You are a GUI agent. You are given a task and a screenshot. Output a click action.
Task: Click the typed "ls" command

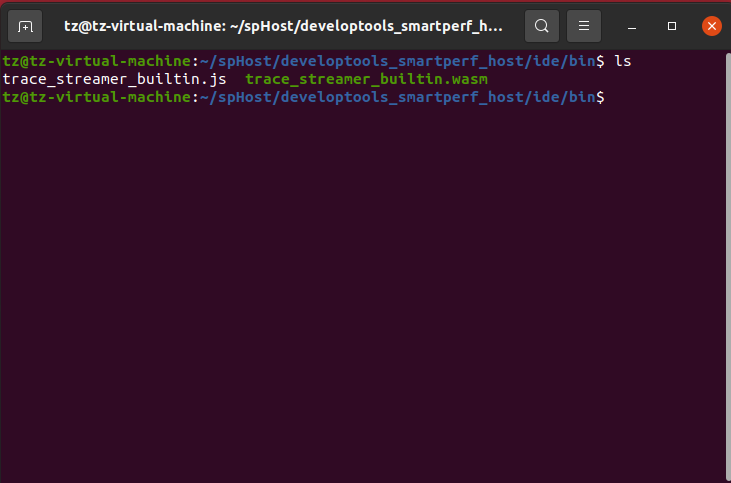pos(622,61)
